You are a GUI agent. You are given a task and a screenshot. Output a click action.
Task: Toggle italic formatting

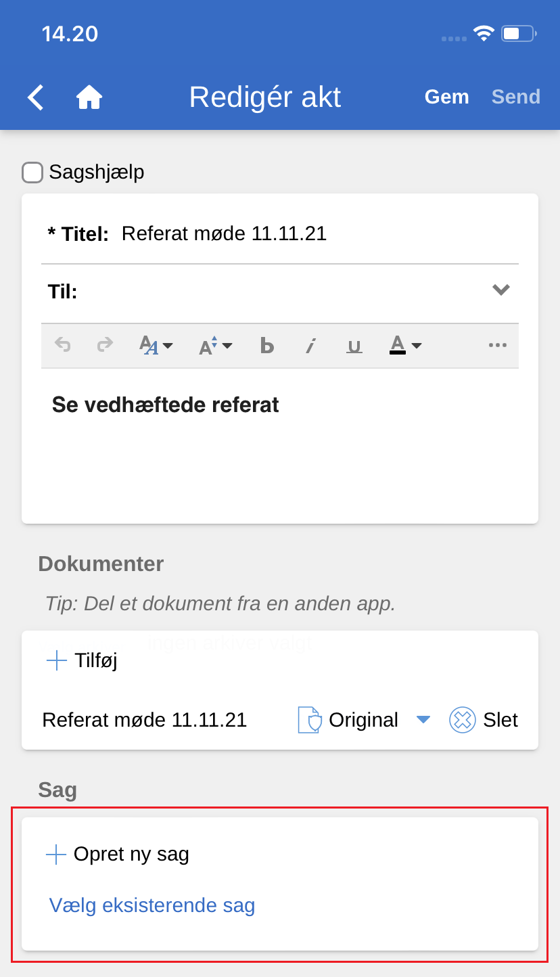[310, 346]
